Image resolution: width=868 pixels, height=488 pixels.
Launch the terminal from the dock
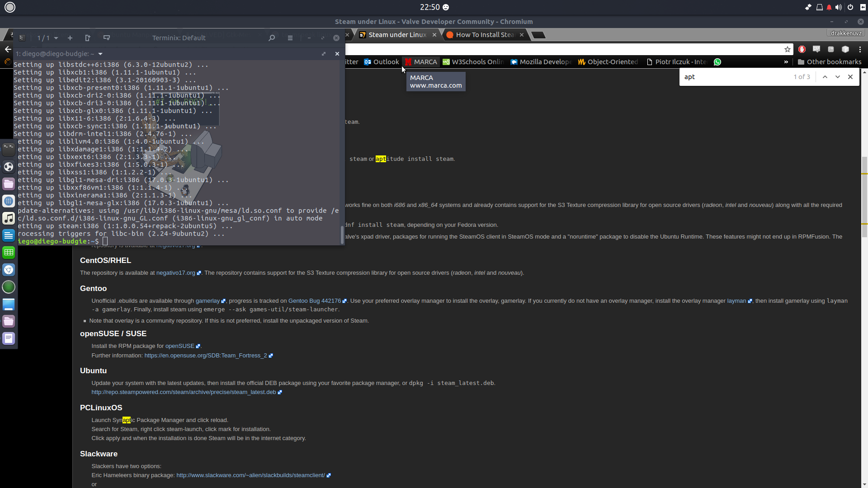point(9,149)
